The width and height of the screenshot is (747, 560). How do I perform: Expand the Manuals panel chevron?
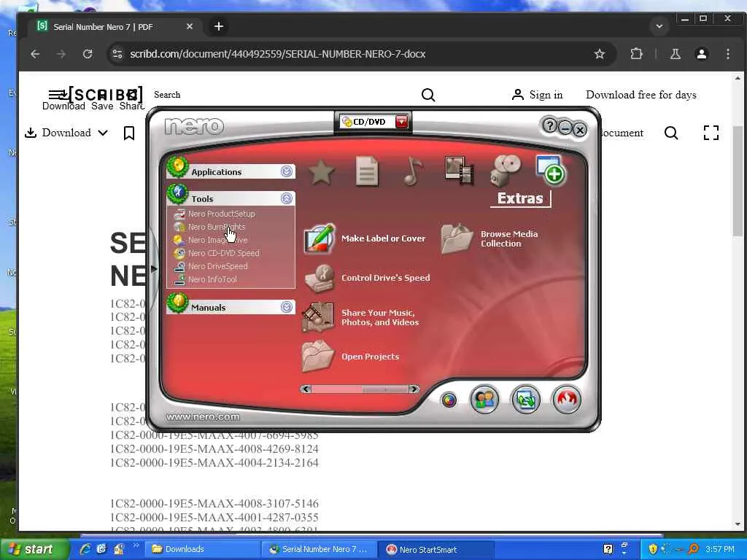click(x=286, y=307)
